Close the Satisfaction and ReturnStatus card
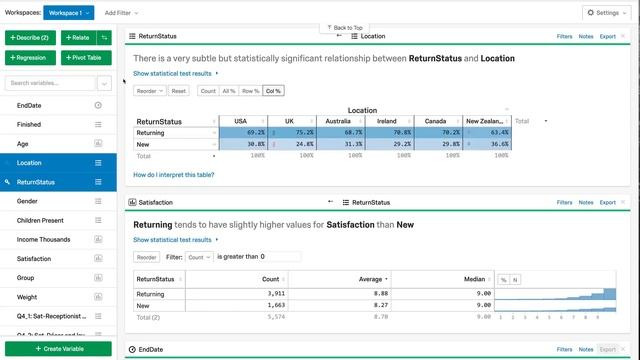The width and height of the screenshot is (640, 360). coord(623,202)
